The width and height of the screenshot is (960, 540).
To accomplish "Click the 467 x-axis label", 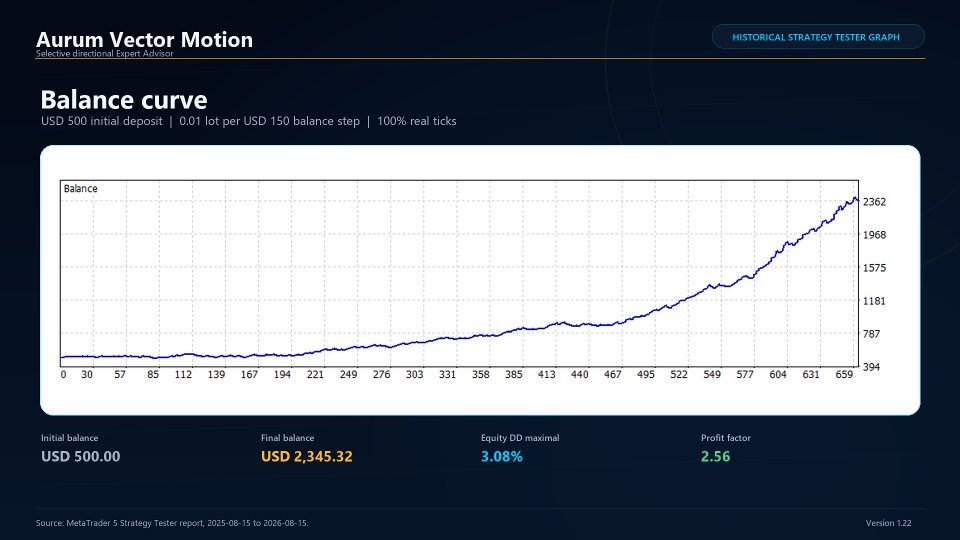I will (x=613, y=375).
